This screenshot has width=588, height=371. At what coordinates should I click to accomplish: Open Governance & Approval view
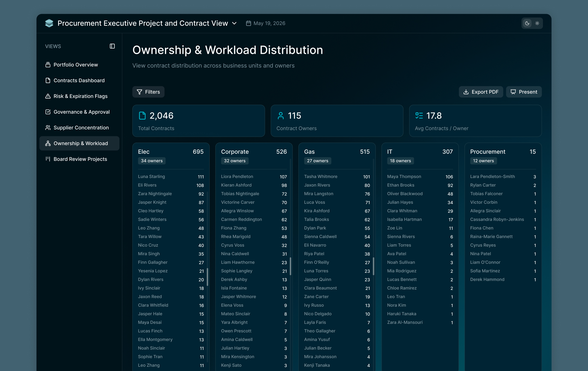[79, 112]
